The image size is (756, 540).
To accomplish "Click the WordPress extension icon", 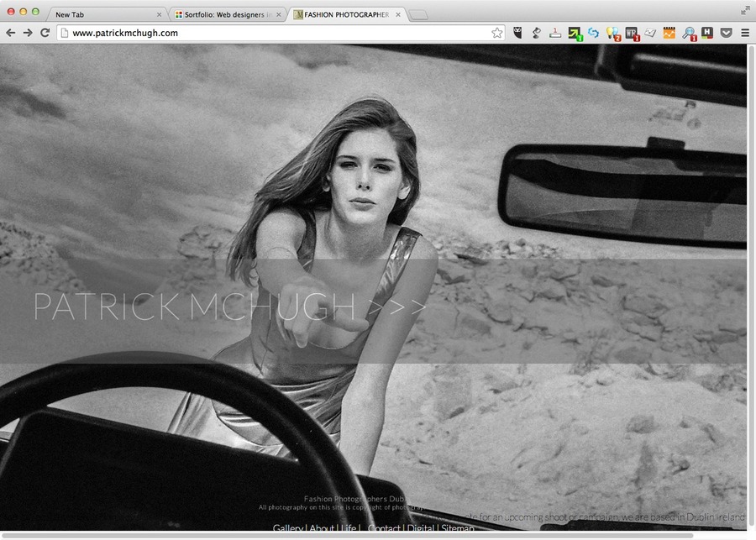I will point(631,32).
